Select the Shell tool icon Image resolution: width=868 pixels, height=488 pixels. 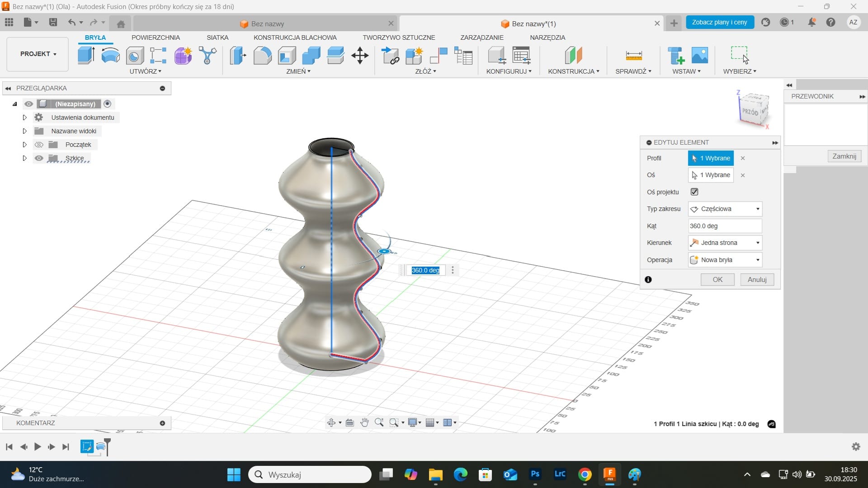click(287, 56)
